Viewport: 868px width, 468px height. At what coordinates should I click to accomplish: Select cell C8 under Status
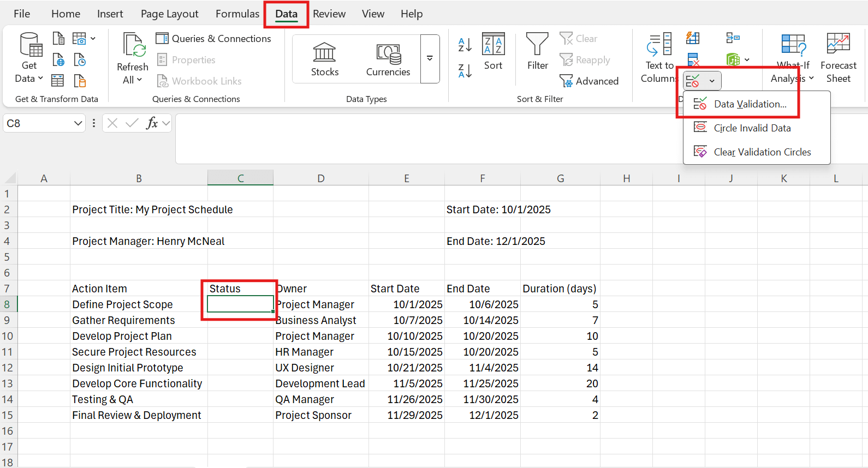pos(240,304)
